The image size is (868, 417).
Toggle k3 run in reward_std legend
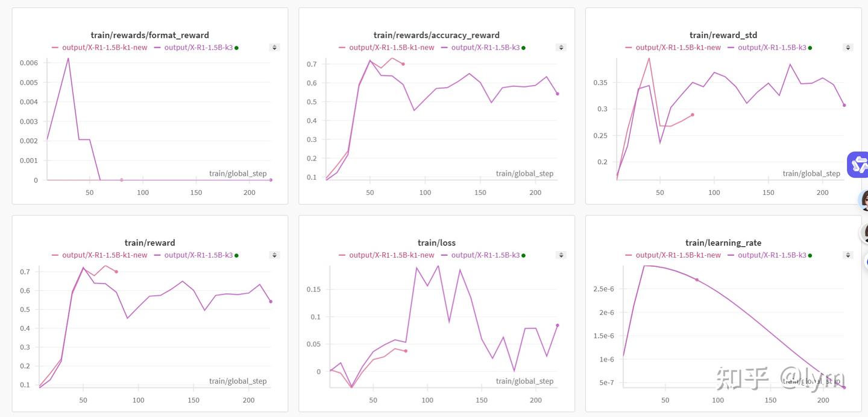click(x=772, y=48)
